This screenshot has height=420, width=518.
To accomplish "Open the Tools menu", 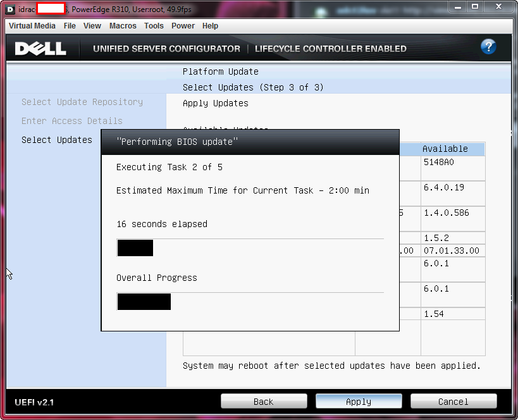I will [x=154, y=26].
